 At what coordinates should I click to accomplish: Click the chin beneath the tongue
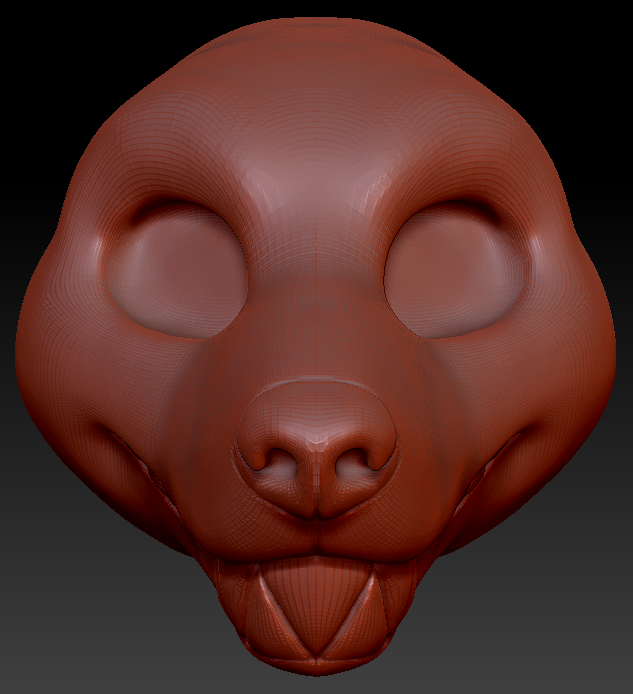317,672
